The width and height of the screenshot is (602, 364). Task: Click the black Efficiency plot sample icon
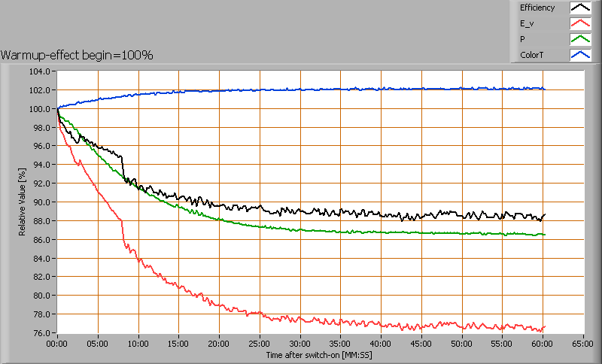(x=580, y=8)
